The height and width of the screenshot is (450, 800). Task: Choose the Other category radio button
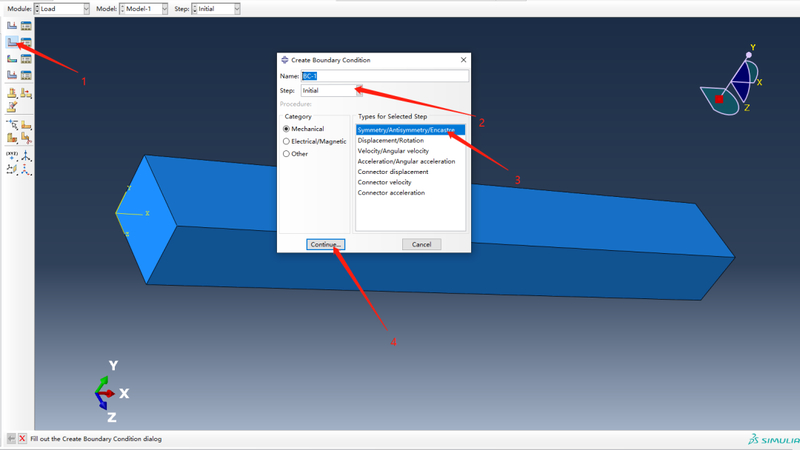point(286,154)
